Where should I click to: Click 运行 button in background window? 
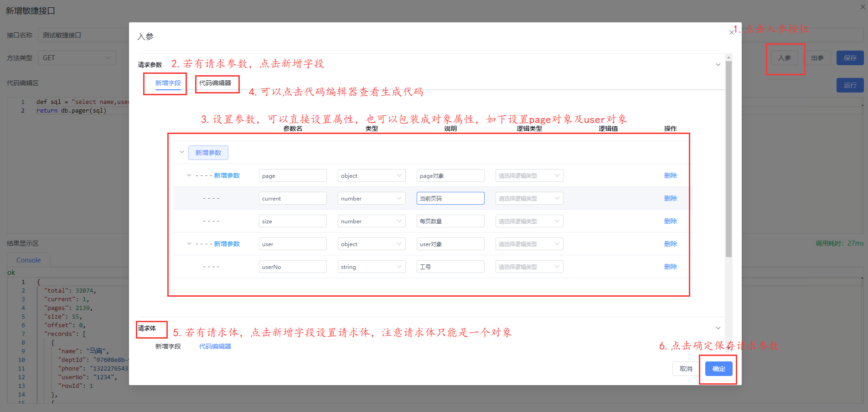click(850, 85)
